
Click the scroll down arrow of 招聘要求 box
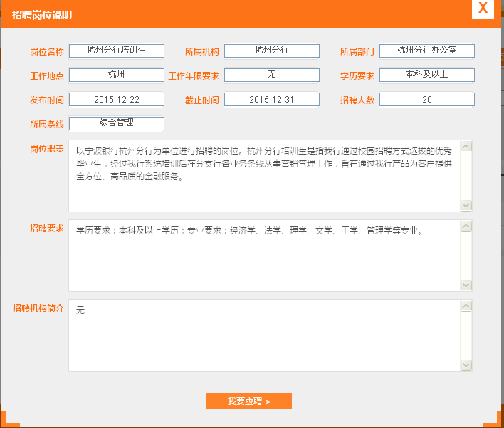pyautogui.click(x=466, y=285)
